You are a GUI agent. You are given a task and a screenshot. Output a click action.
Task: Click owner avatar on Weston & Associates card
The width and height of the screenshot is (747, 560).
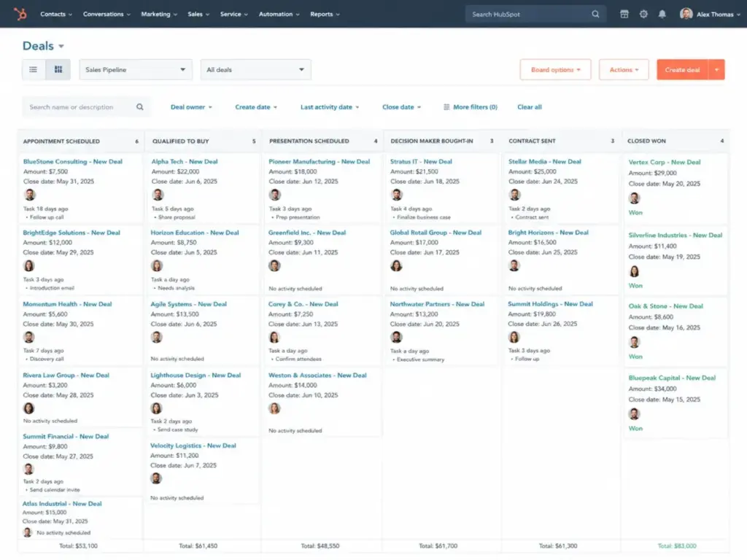pos(274,408)
